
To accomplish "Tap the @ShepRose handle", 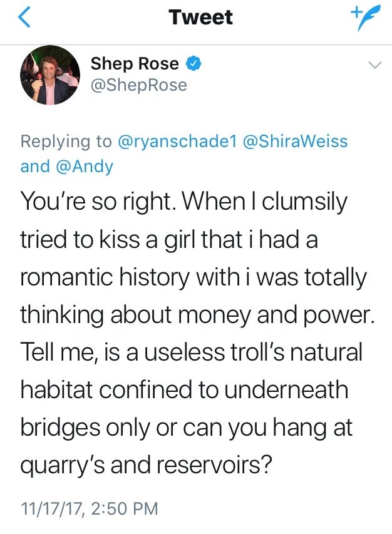I will tap(138, 85).
